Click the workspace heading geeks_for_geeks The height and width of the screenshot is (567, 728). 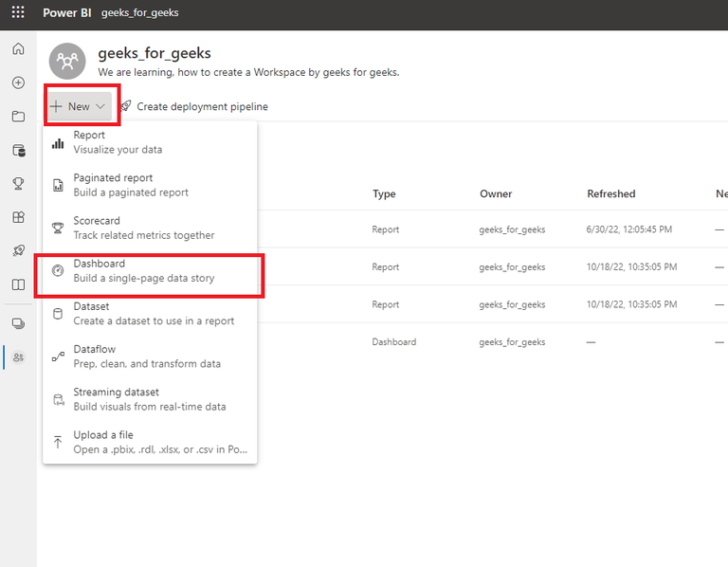click(155, 53)
